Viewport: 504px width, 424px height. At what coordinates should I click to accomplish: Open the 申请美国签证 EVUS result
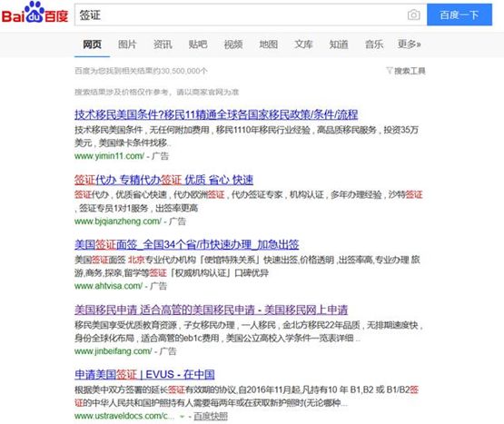[144, 374]
